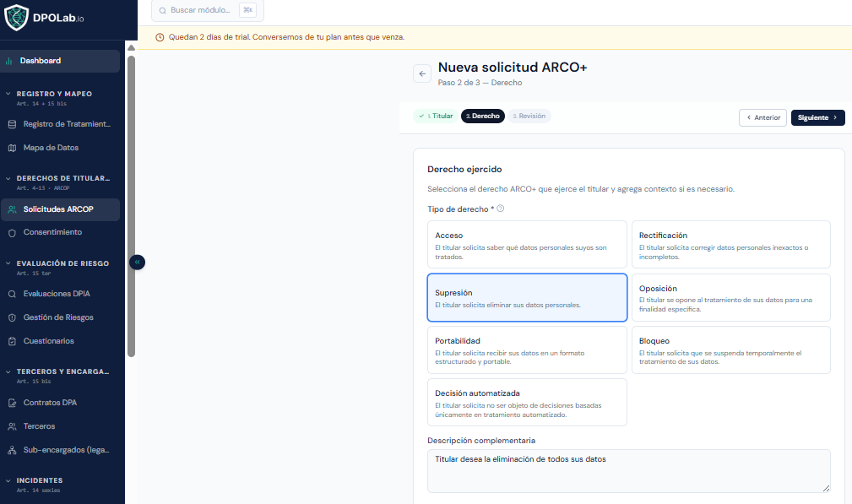
Task: Collapse the REGISTRO Y MAPEO section
Action: tap(8, 94)
